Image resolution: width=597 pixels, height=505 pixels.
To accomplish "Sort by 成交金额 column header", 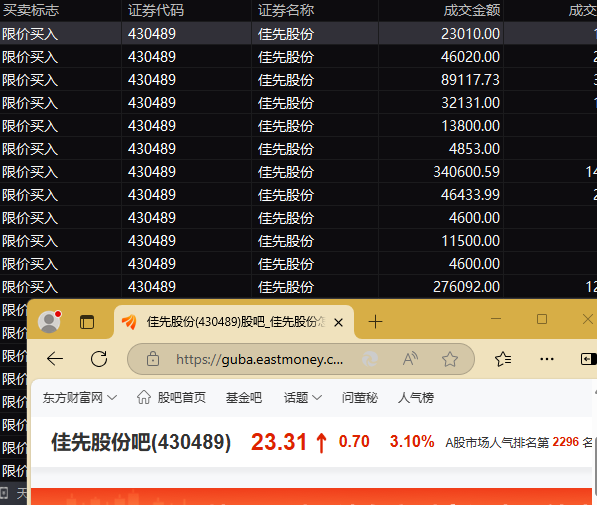I will [471, 10].
